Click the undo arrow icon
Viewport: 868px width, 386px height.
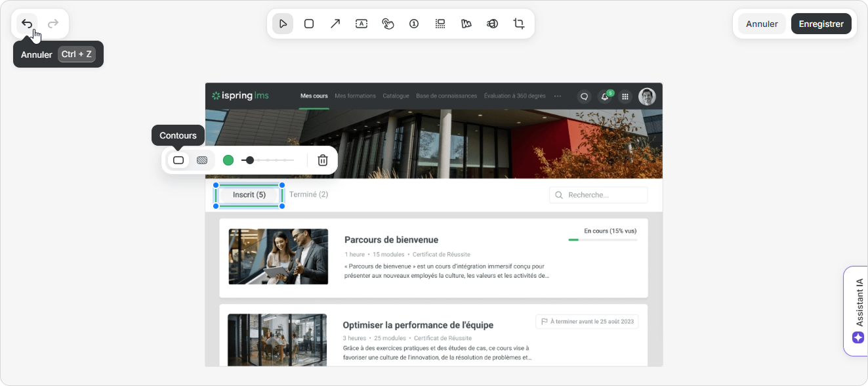(x=27, y=24)
